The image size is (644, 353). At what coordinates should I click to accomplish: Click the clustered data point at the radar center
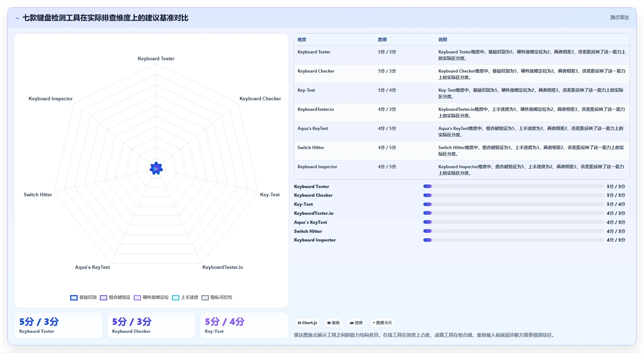(156, 168)
